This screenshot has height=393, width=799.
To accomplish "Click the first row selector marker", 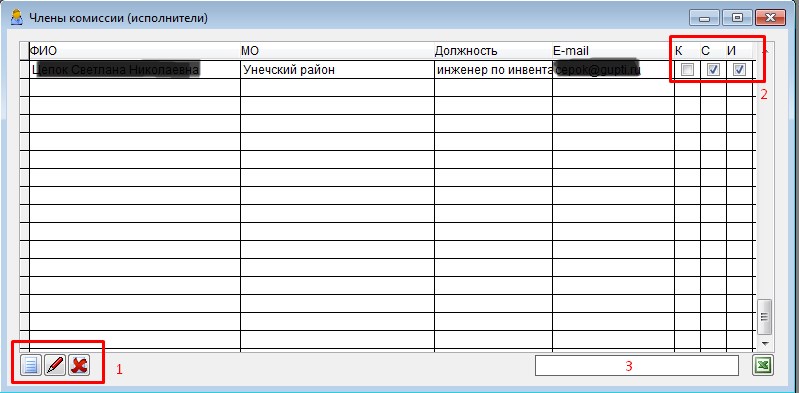I will click(24, 69).
